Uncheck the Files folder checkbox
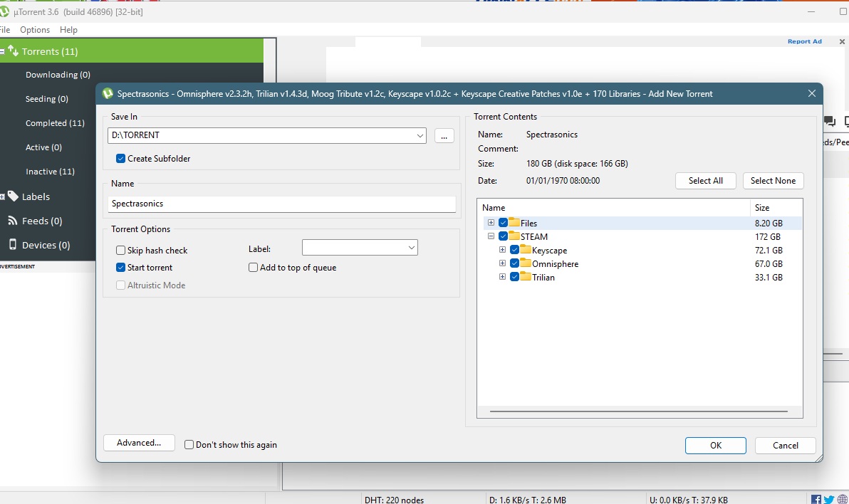The image size is (849, 504). point(503,223)
